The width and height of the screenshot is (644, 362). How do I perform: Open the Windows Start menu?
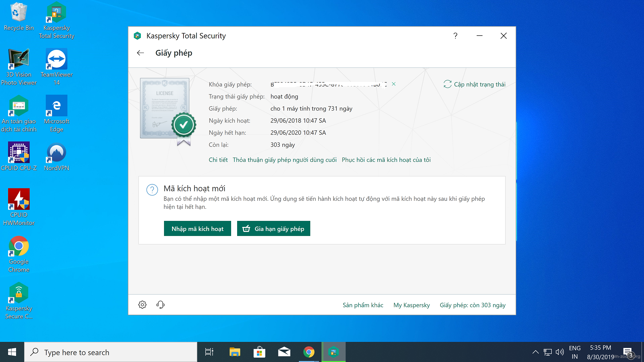click(x=12, y=352)
